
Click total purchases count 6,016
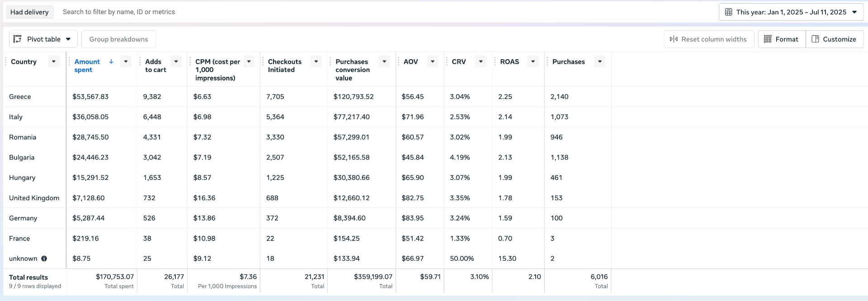599,277
